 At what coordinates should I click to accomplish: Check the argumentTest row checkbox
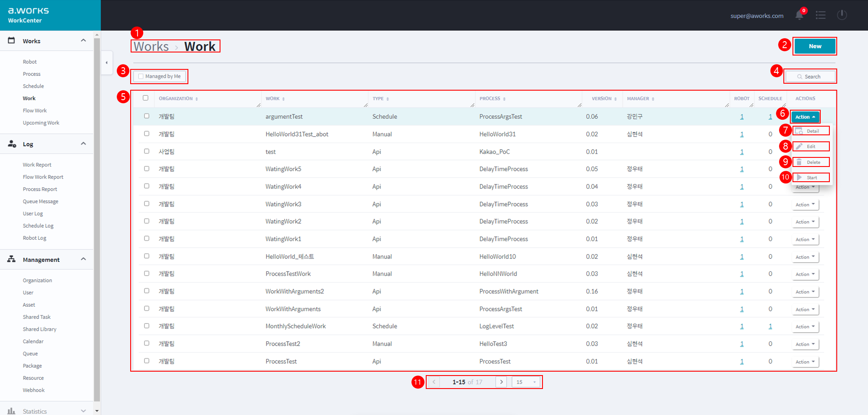coord(147,116)
